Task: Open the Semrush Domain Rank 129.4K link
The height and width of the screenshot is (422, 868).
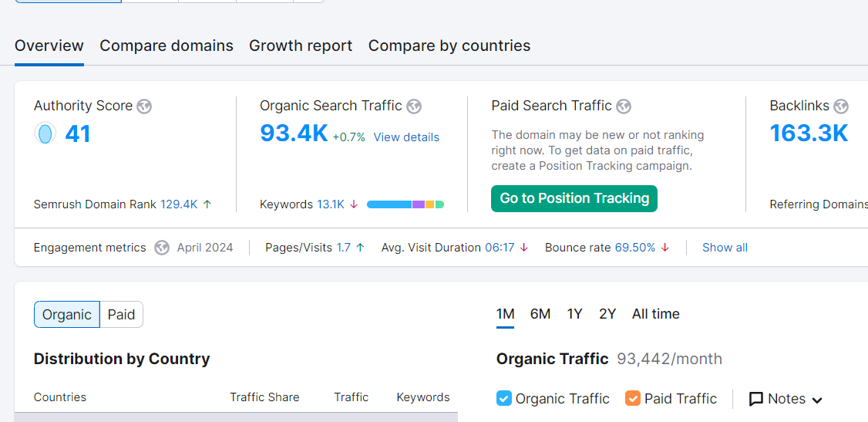Action: coord(179,204)
